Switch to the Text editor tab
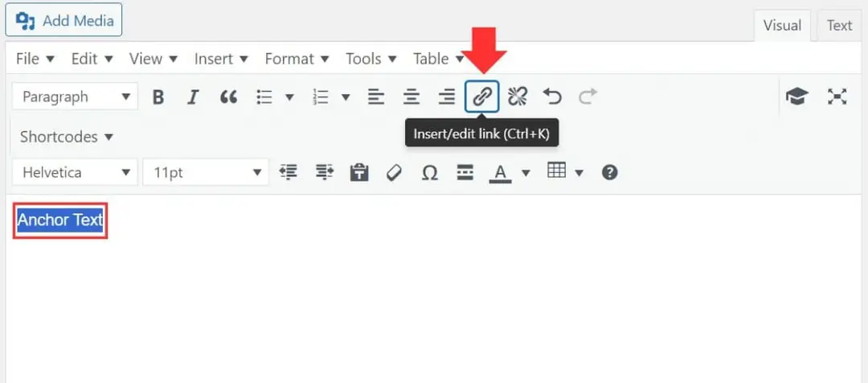868x383 pixels. click(x=839, y=26)
